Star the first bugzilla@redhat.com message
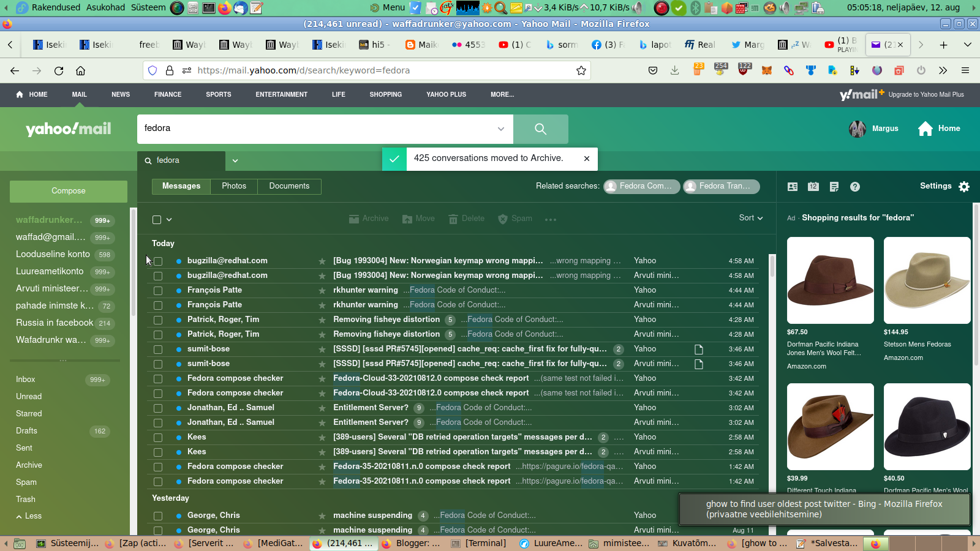980x551 pixels. (322, 261)
